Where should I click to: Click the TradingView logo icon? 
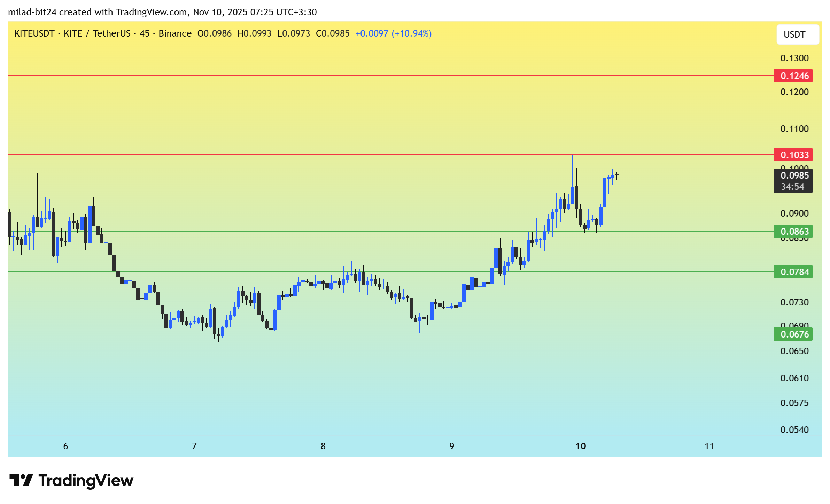coord(21,480)
